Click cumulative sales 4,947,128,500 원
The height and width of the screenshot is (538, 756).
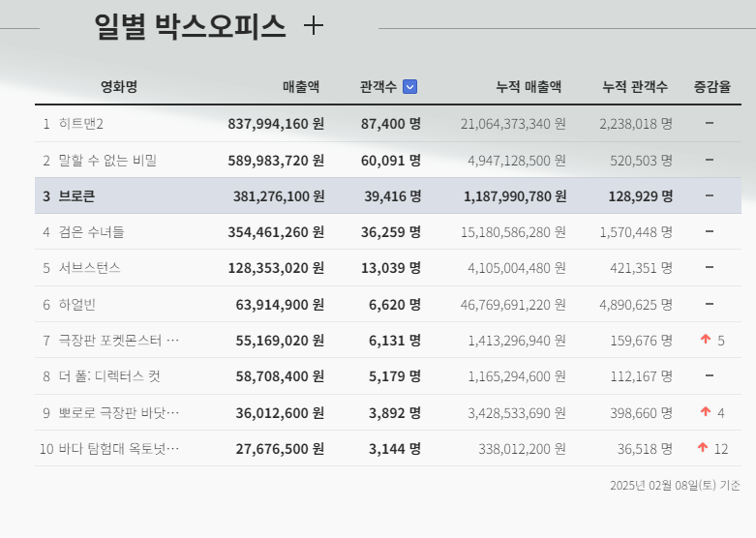point(517,160)
